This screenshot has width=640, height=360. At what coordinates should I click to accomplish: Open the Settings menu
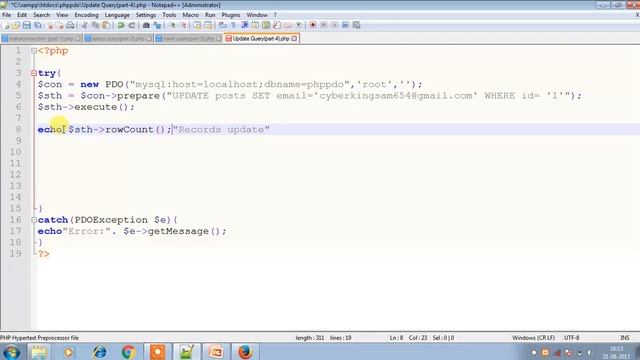pos(146,15)
